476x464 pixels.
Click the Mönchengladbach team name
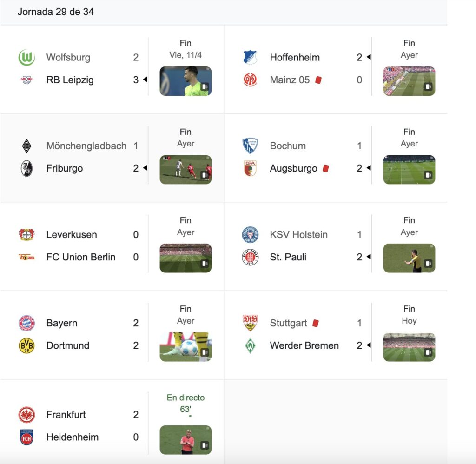(86, 146)
